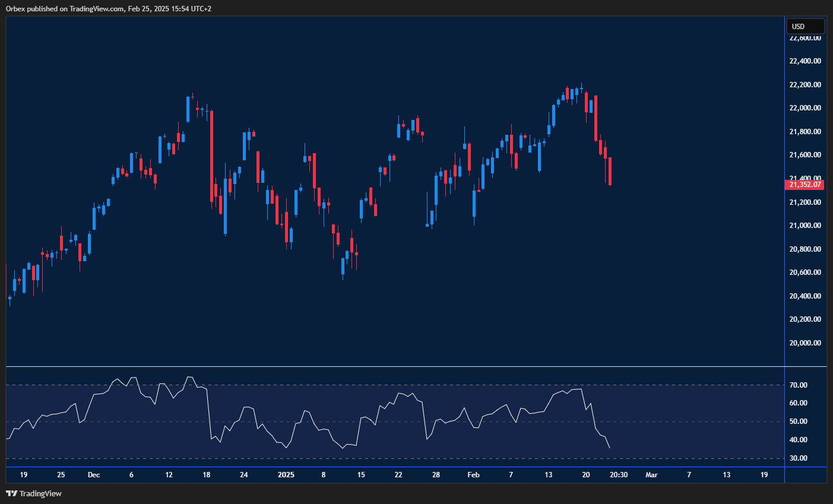The image size is (833, 504).
Task: Click the 70.00 overbought dashed line
Action: [392, 384]
